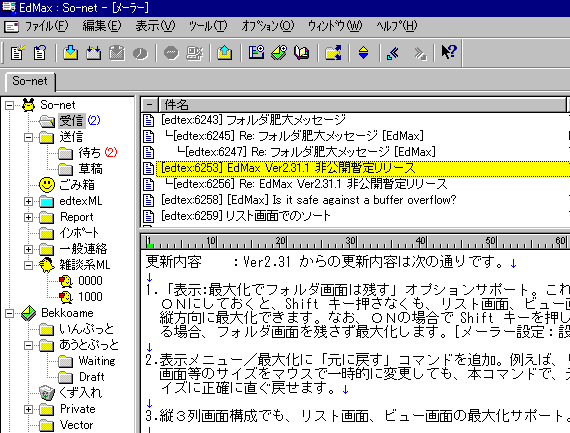Viewport: 570px width, 433px height.
Task: Expand the edtexML folder node
Action: pyautogui.click(x=28, y=201)
